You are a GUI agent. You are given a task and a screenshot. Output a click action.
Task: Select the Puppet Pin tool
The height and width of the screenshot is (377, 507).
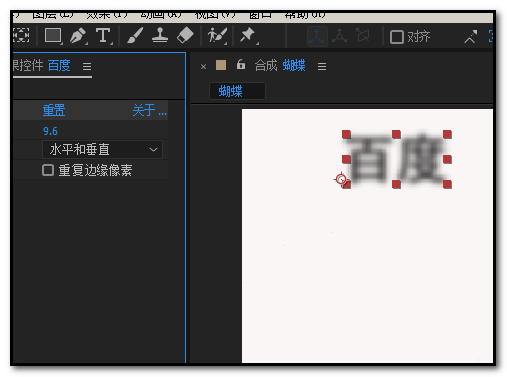tap(248, 35)
